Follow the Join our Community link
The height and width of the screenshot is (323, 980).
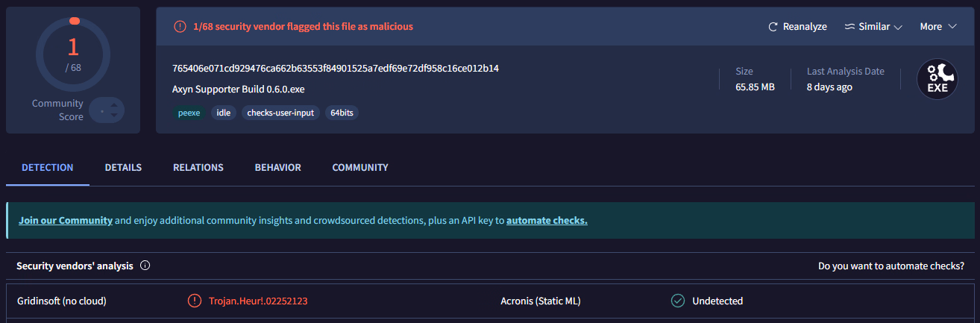pos(66,221)
